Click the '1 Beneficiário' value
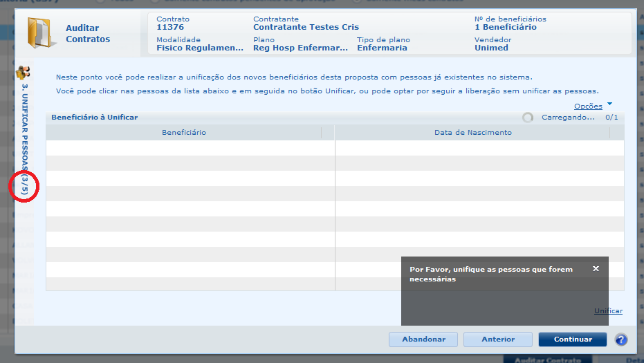Viewport: 644px width, 363px height. coord(506,27)
